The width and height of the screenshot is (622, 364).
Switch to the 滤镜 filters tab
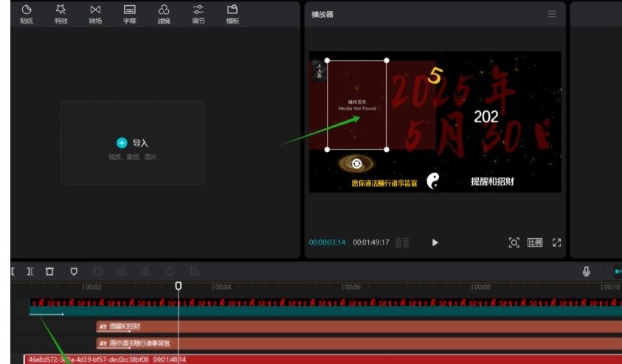(x=164, y=14)
